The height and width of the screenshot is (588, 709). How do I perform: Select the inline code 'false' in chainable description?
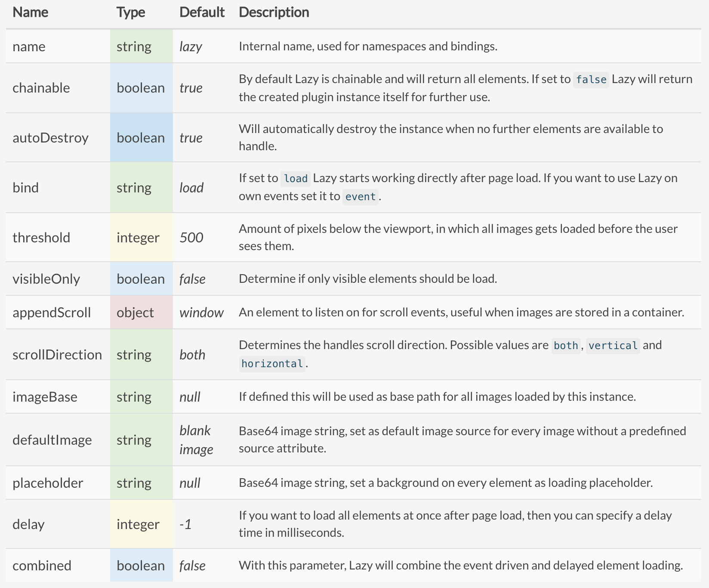pos(591,80)
